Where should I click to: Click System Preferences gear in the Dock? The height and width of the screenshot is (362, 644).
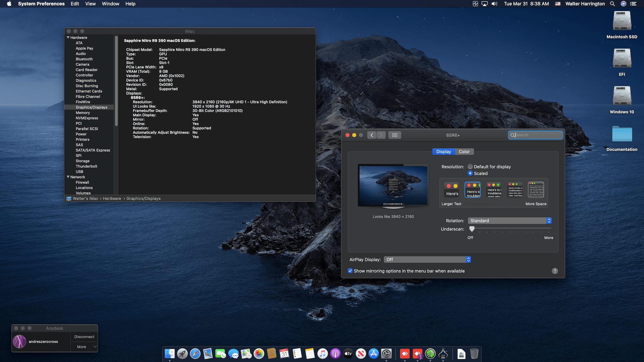386,354
